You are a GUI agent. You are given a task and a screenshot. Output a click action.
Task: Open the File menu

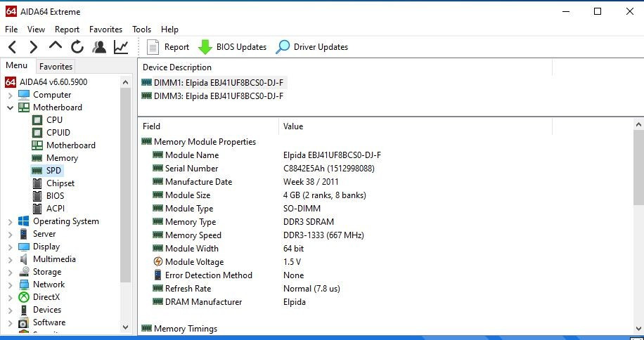pos(11,30)
